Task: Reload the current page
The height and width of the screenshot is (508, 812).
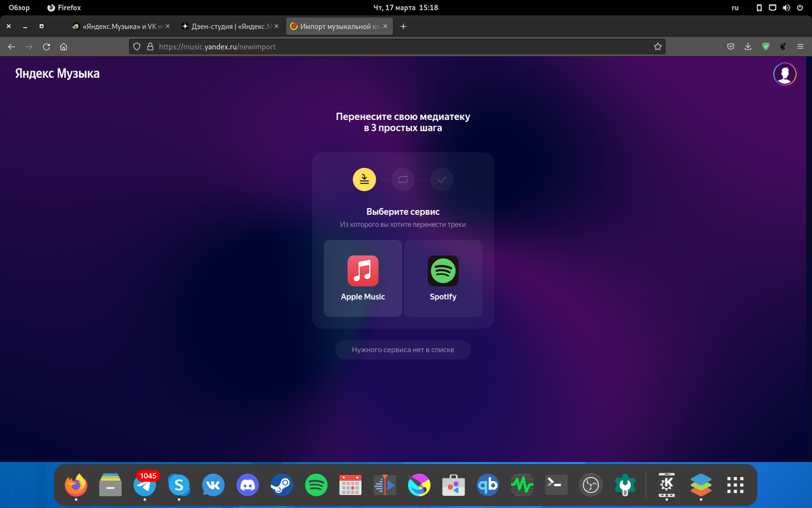Action: click(x=46, y=47)
